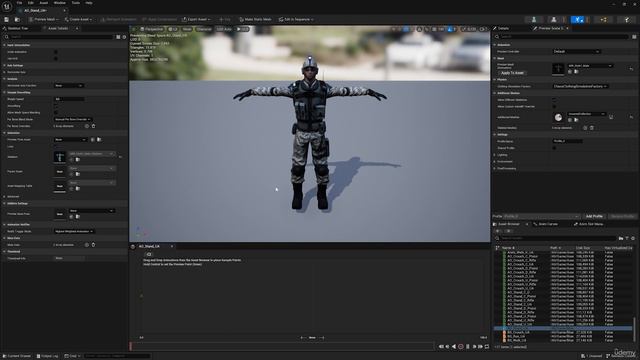Jump to start of the animation
The width and height of the screenshot is (640, 360).
click(x=441, y=347)
